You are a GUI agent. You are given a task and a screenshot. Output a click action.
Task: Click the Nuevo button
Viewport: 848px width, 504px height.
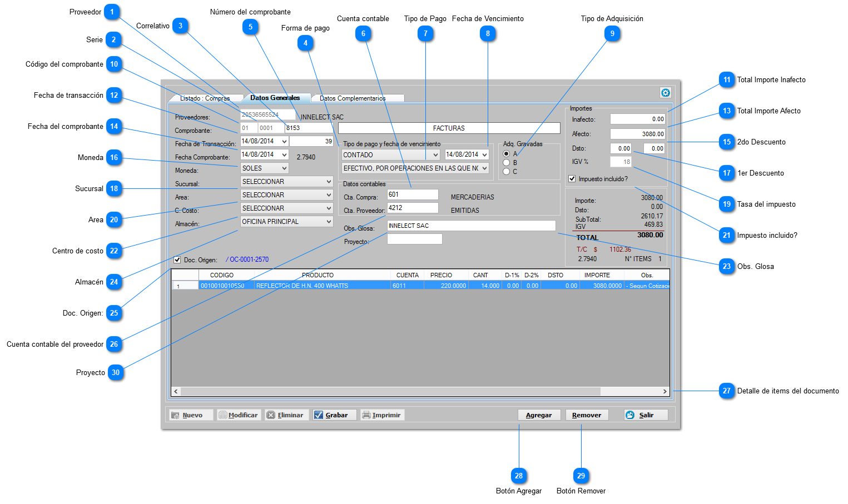(190, 415)
